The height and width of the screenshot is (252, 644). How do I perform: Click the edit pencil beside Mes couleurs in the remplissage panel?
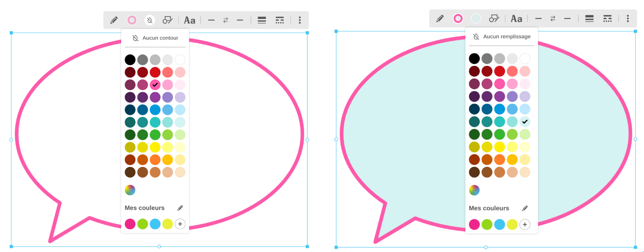(524, 208)
